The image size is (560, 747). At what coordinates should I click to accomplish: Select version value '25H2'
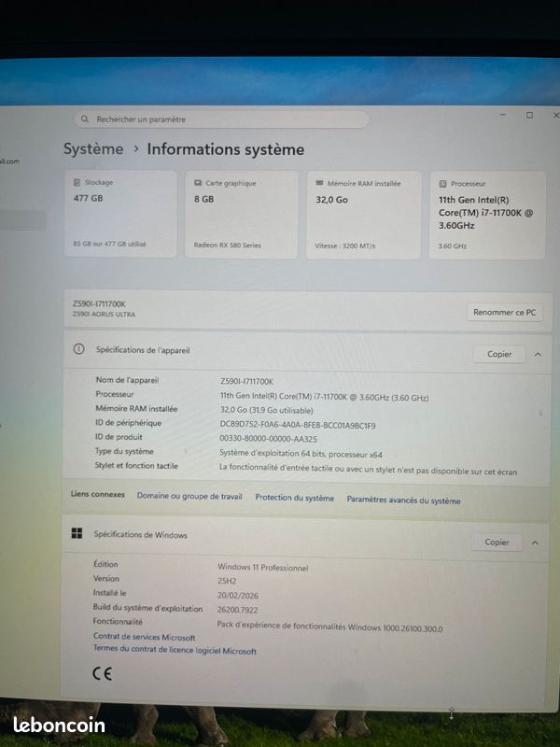pyautogui.click(x=227, y=581)
